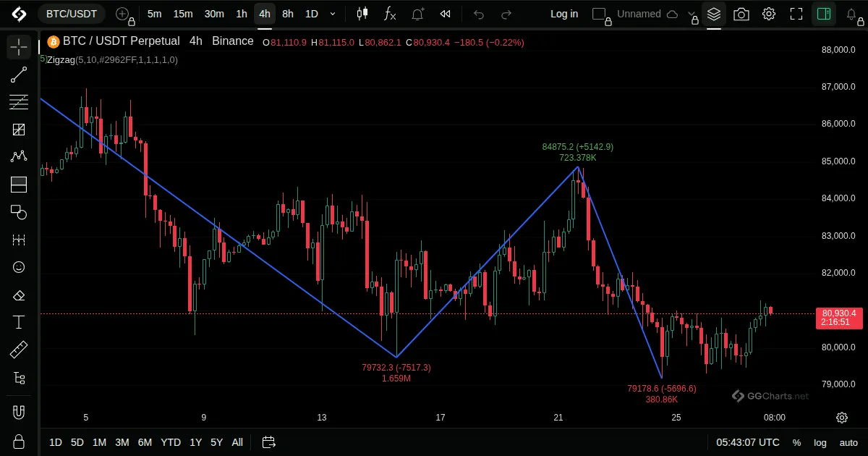Create an alert with bell-plus icon
The height and width of the screenshot is (456, 868).
[x=418, y=14]
